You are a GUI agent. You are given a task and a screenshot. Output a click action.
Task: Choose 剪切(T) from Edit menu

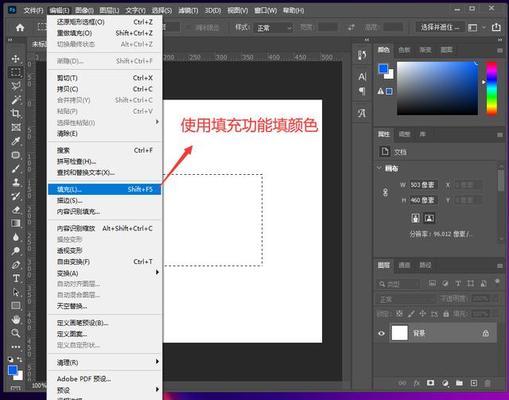point(104,78)
